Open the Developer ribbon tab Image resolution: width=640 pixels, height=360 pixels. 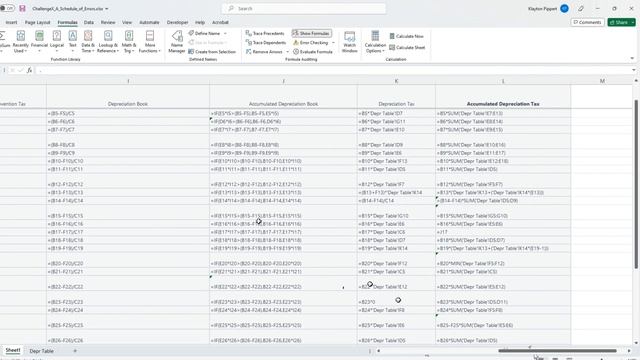tap(178, 22)
